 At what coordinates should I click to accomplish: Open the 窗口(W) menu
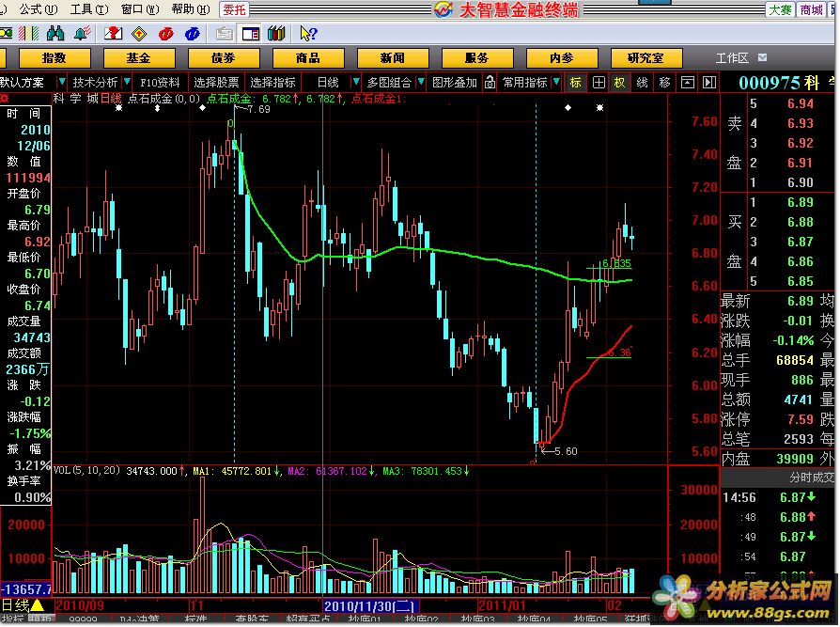click(x=140, y=9)
